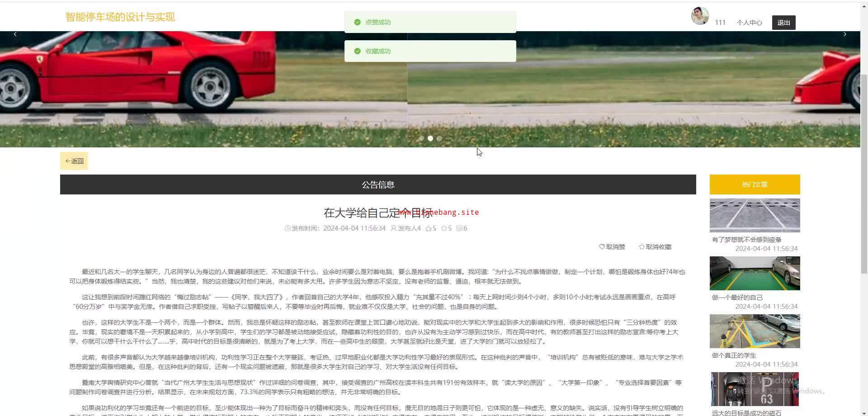This screenshot has width=868, height=416.
Task: Click the site title 智能停车场的设计与实现
Action: (x=120, y=17)
